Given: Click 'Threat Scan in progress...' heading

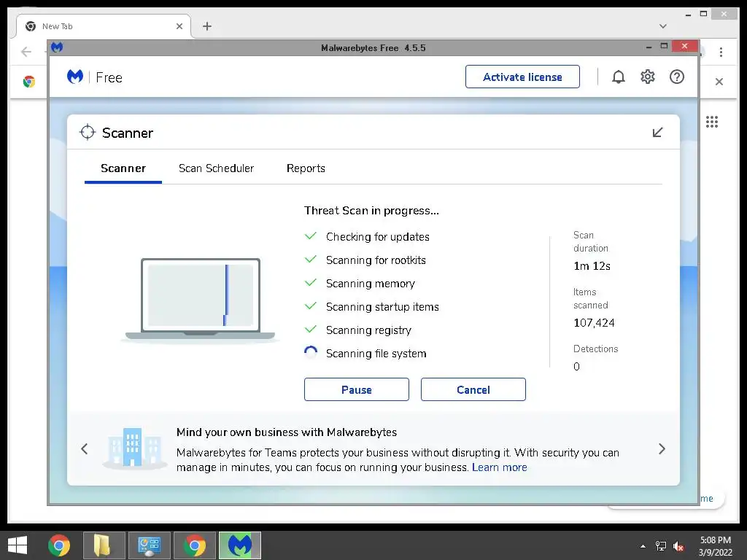Looking at the screenshot, I should pyautogui.click(x=371, y=211).
